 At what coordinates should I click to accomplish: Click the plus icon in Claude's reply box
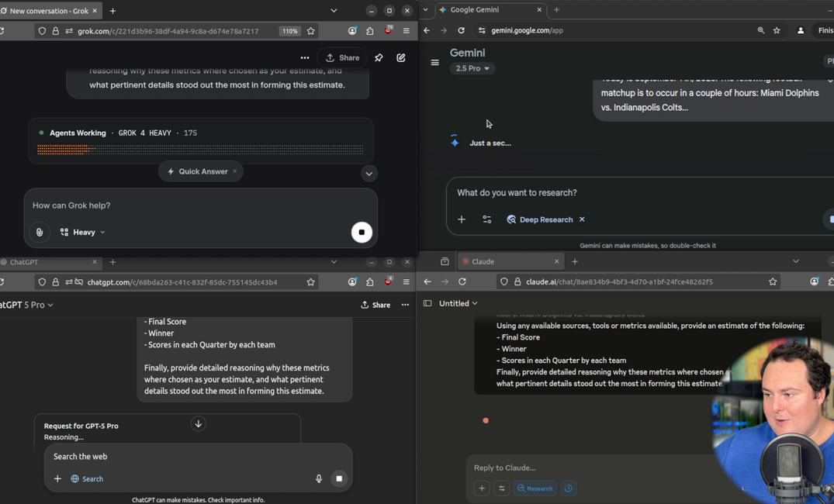(x=482, y=488)
